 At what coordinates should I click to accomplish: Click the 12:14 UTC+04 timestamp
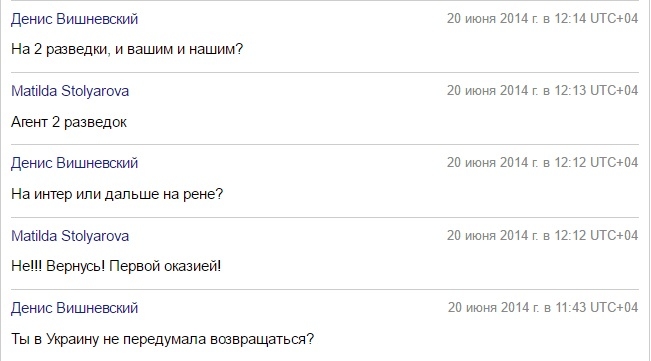tap(542, 19)
